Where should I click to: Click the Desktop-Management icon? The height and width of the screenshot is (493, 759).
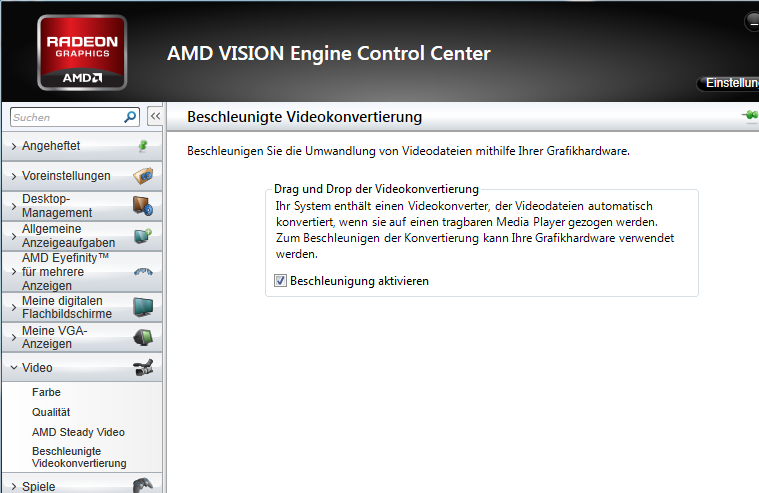[x=143, y=205]
